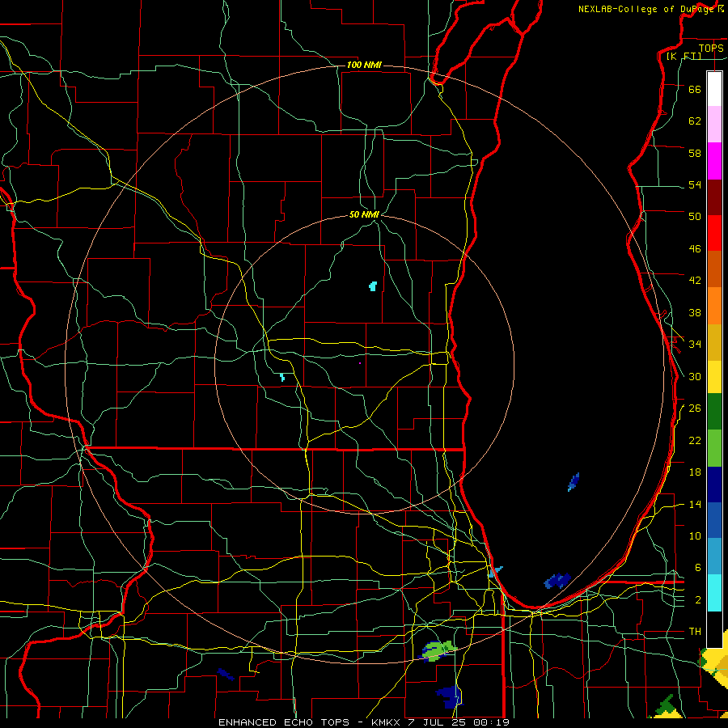The image size is (728, 728).
Task: Select the 100 NMI range ring label
Action: 364,65
